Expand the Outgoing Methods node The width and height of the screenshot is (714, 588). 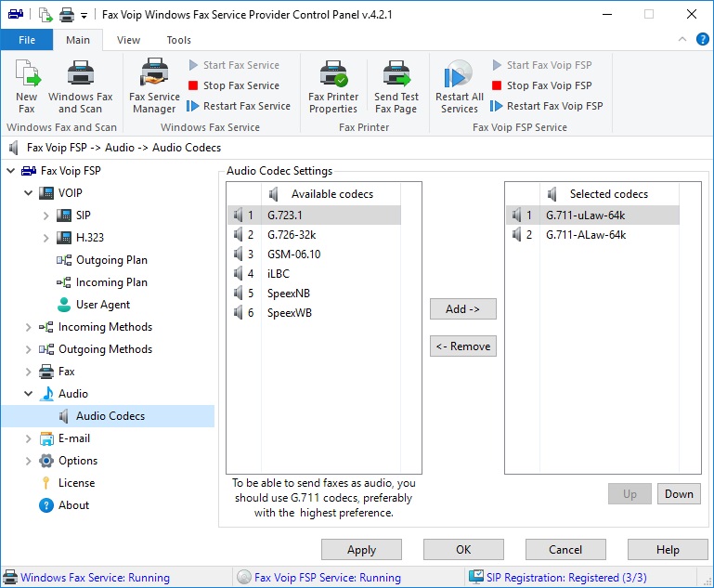pos(28,349)
